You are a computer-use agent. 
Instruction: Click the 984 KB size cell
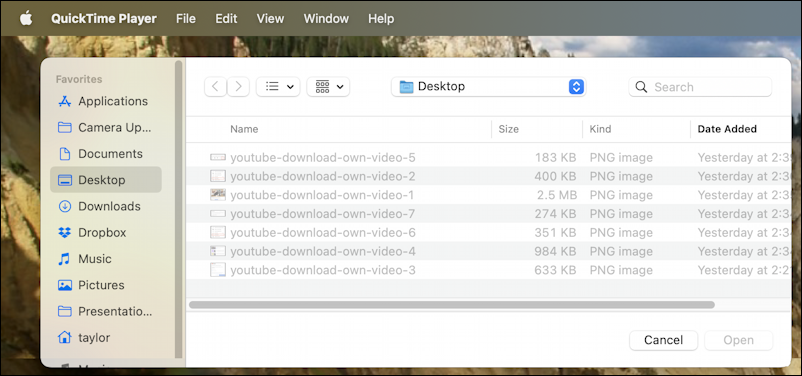555,252
